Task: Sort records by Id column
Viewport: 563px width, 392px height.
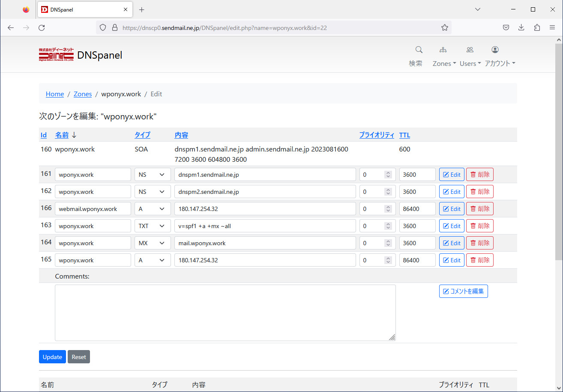Action: tap(44, 135)
